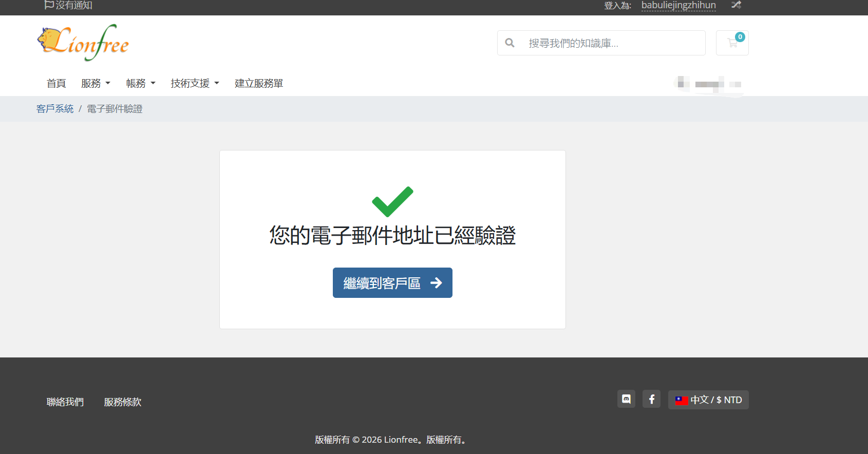
Task: Expand the 帳務 dropdown menu
Action: coord(141,83)
